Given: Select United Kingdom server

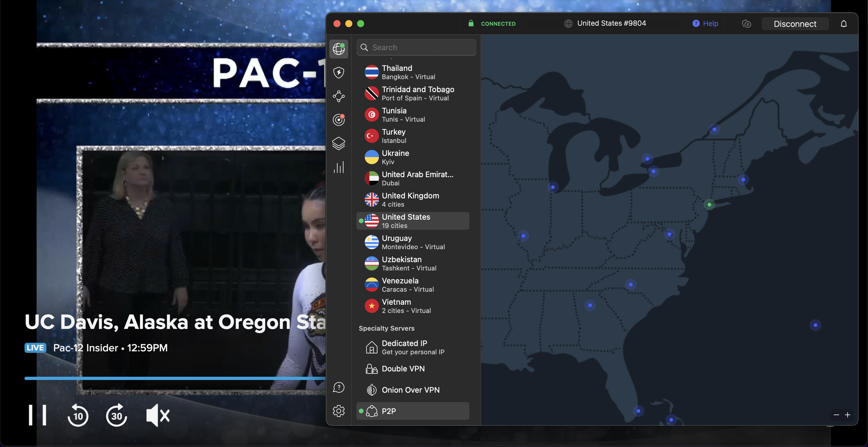Looking at the screenshot, I should [413, 199].
